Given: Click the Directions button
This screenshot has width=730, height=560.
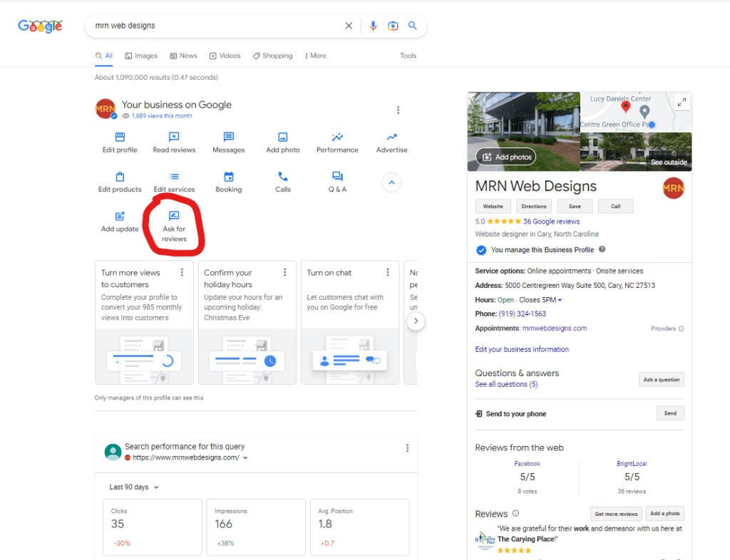Looking at the screenshot, I should click(533, 206).
